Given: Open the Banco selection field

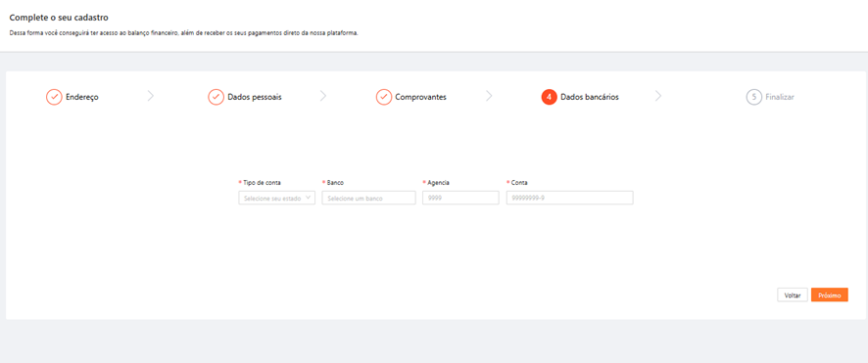Looking at the screenshot, I should (368, 198).
